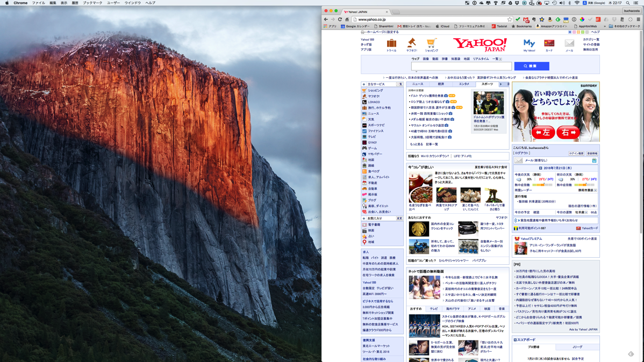This screenshot has height=362, width=644.
Task: Expand the bookmarks bar overflow chevron
Action: [x=605, y=26]
